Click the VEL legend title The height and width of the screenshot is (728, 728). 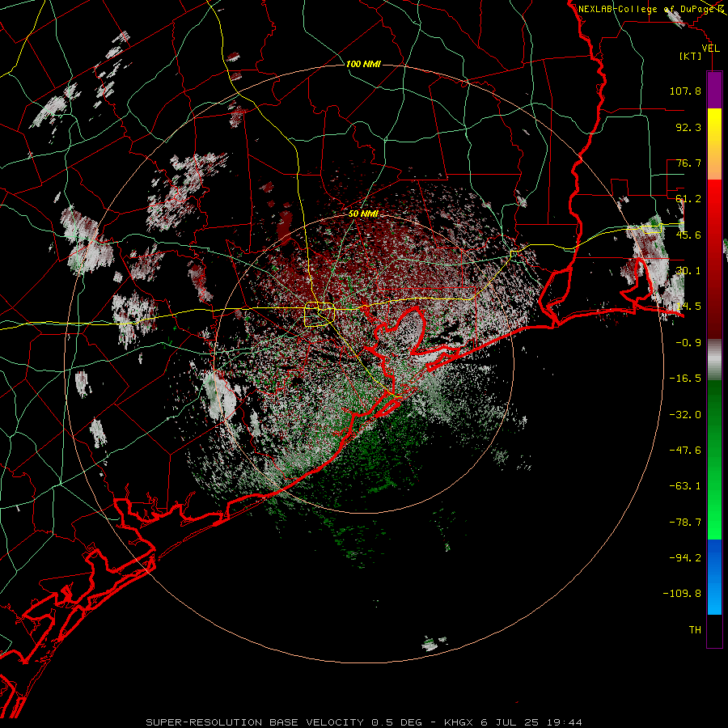coord(710,49)
